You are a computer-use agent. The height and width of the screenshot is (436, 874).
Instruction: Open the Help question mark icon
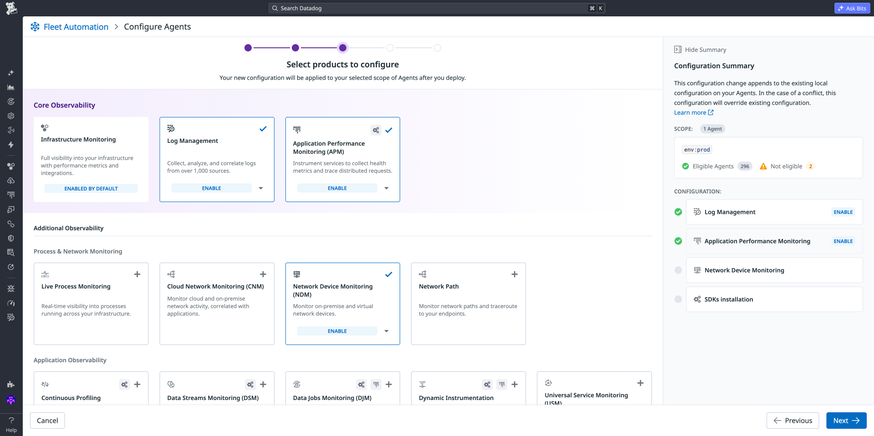pyautogui.click(x=11, y=420)
